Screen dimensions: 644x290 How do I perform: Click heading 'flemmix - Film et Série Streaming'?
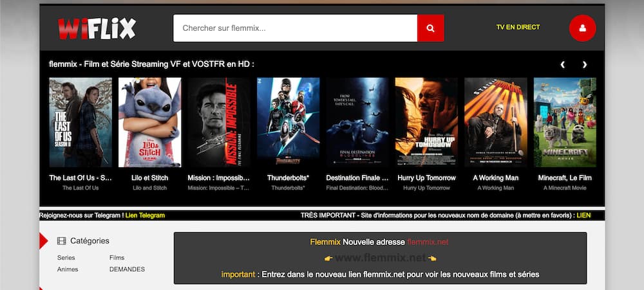coord(151,64)
